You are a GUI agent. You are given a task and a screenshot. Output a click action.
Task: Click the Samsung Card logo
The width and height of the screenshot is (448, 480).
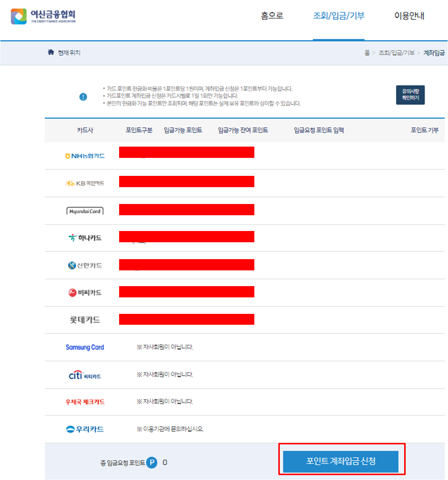point(85,347)
